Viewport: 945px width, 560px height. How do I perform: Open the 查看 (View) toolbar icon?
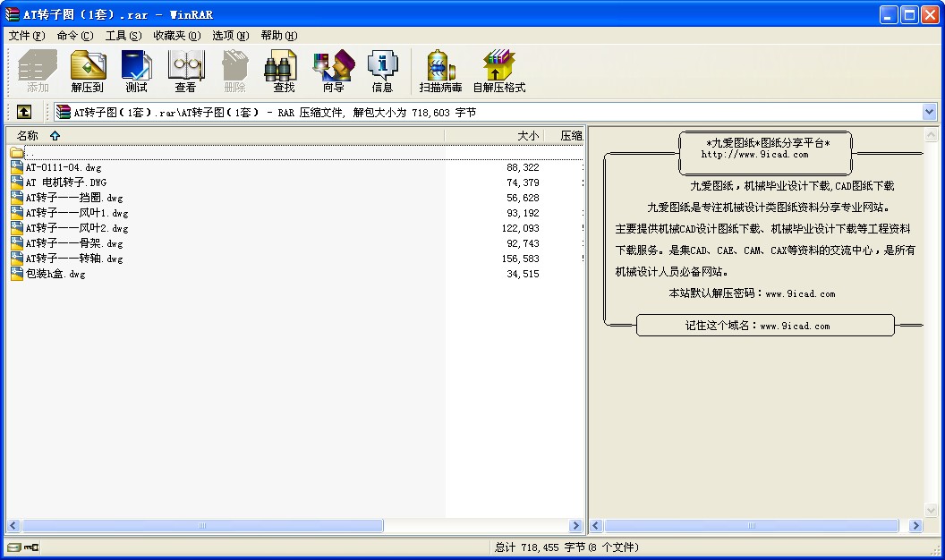pos(185,71)
